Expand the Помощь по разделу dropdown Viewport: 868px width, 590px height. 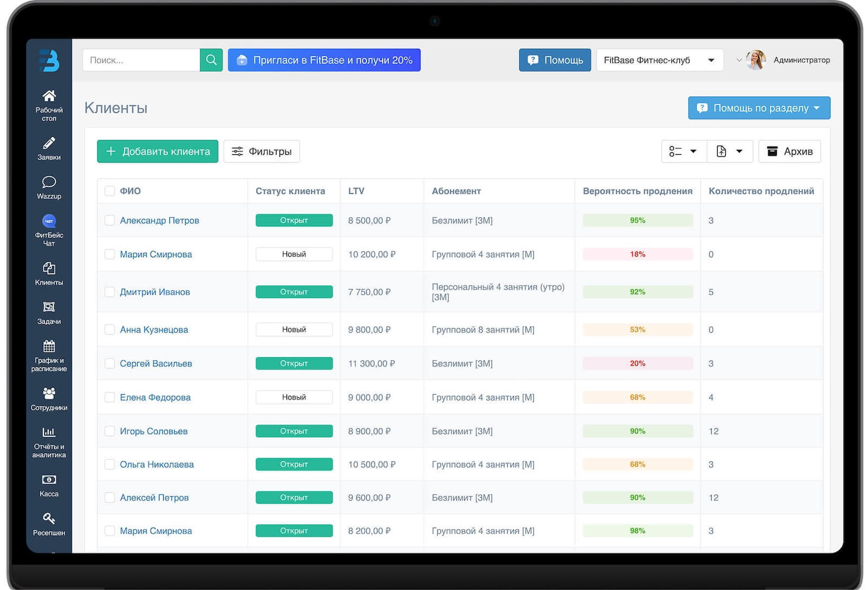pyautogui.click(x=759, y=108)
